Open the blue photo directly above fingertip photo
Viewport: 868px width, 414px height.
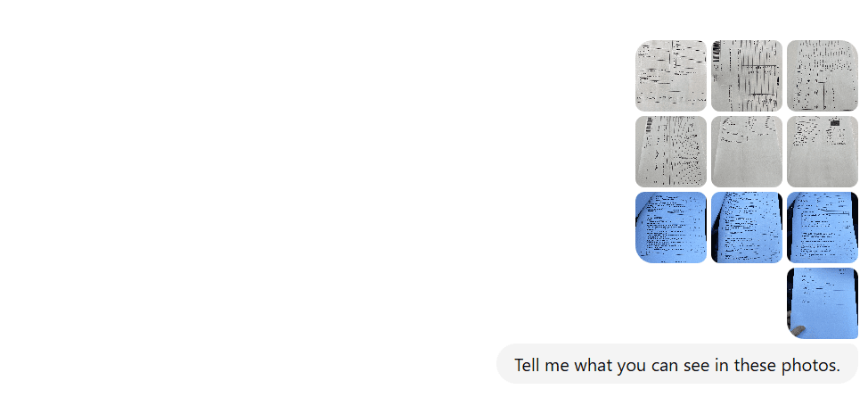point(823,228)
